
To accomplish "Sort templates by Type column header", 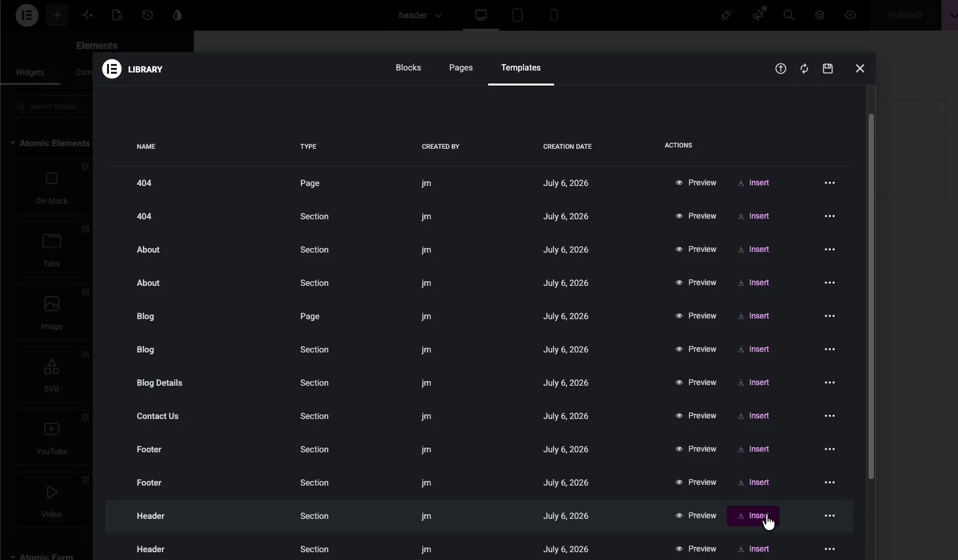I will [x=308, y=146].
